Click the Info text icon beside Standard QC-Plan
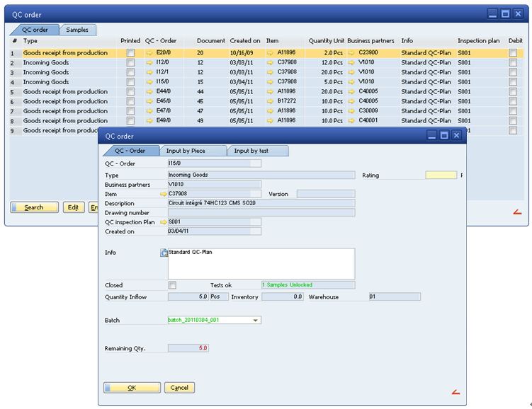Screen dimensions: 532x409 click(164, 253)
